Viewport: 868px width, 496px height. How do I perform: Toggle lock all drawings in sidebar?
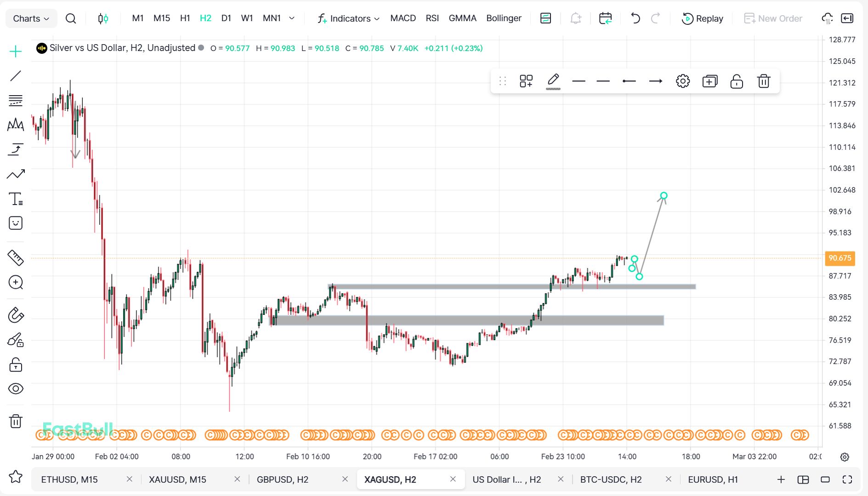(x=16, y=365)
